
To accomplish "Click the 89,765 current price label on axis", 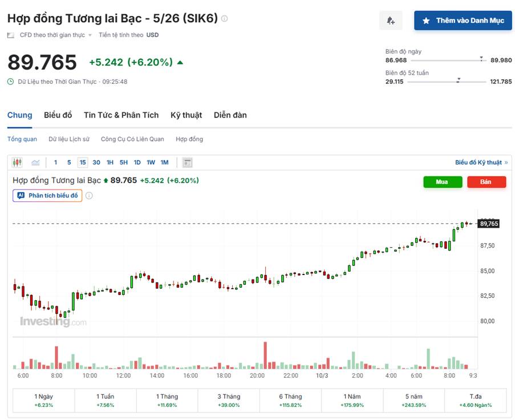I will (489, 224).
